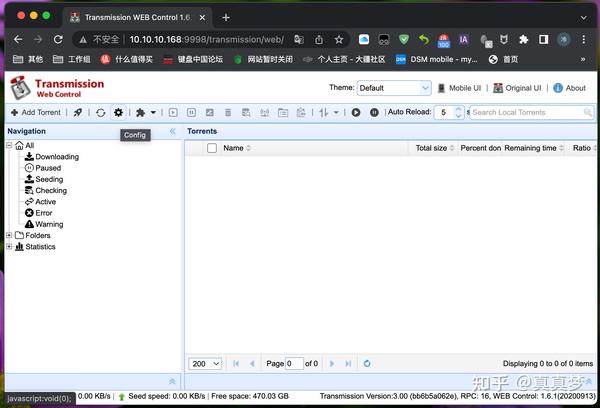Toggle the select-all torrents checkbox
This screenshot has height=408, width=600.
(x=212, y=148)
